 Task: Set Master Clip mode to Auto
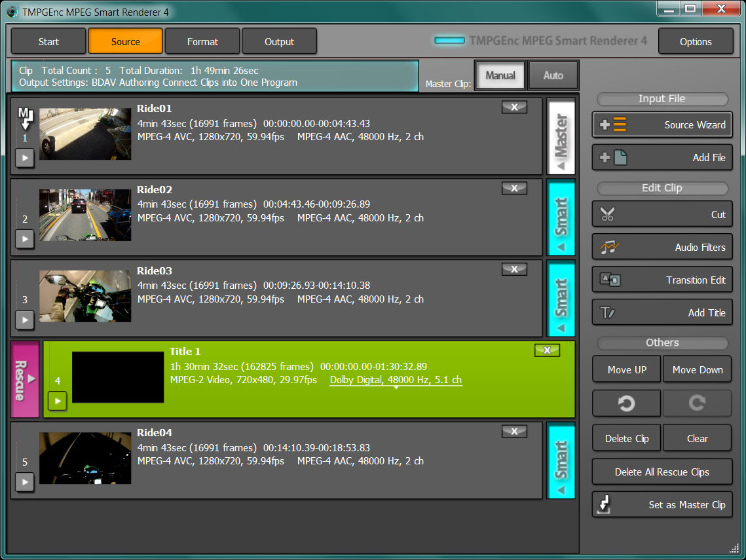553,75
